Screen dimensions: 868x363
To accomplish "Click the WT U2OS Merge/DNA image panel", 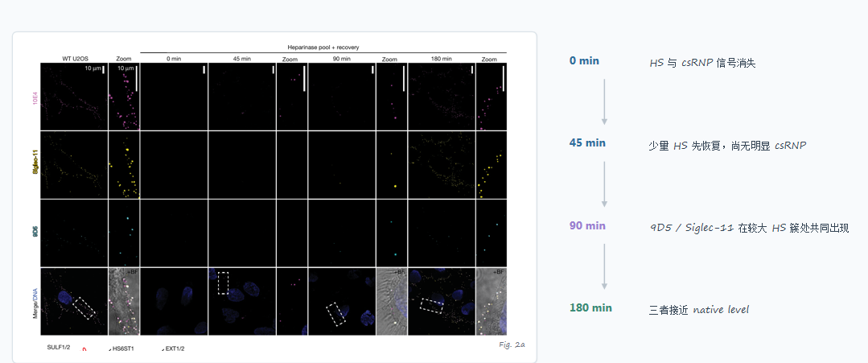I will click(x=74, y=302).
